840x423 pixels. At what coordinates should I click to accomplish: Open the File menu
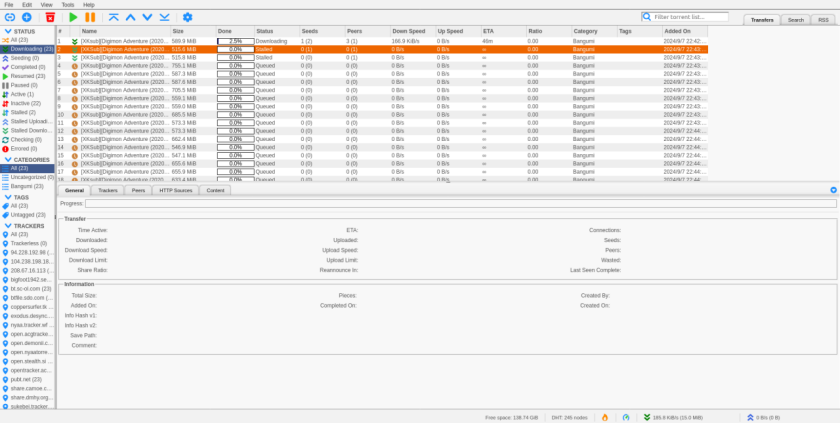(x=9, y=4)
